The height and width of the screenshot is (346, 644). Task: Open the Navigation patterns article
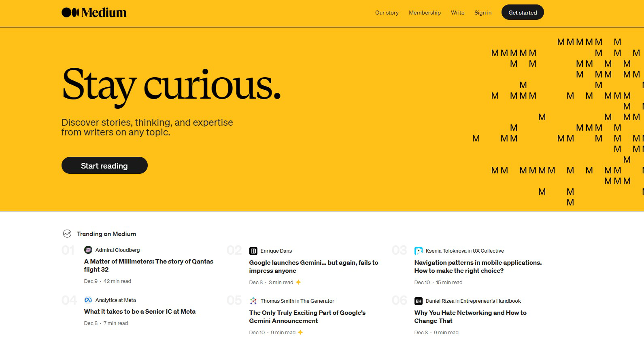click(x=478, y=267)
